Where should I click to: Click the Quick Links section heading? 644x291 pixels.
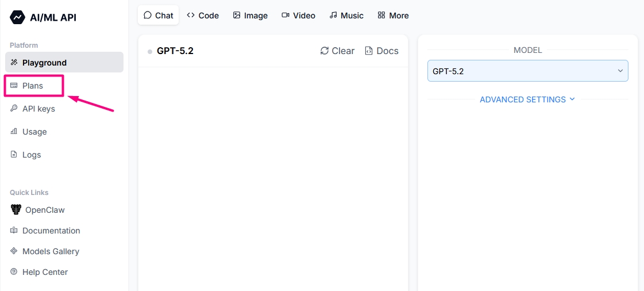[29, 192]
